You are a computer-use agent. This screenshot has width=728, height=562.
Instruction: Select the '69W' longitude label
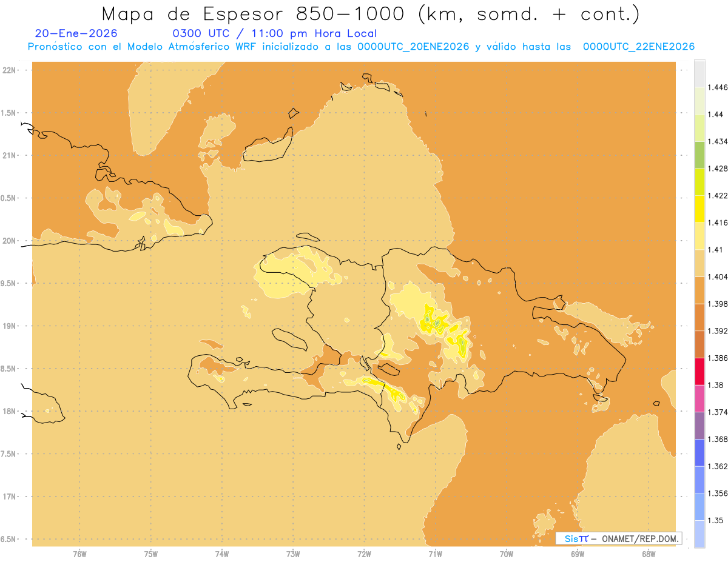point(578,554)
